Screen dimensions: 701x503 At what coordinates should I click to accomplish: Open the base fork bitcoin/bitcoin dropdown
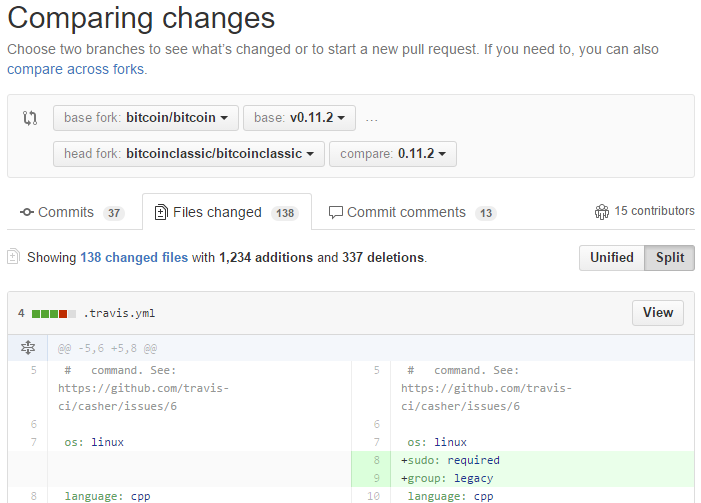click(146, 118)
